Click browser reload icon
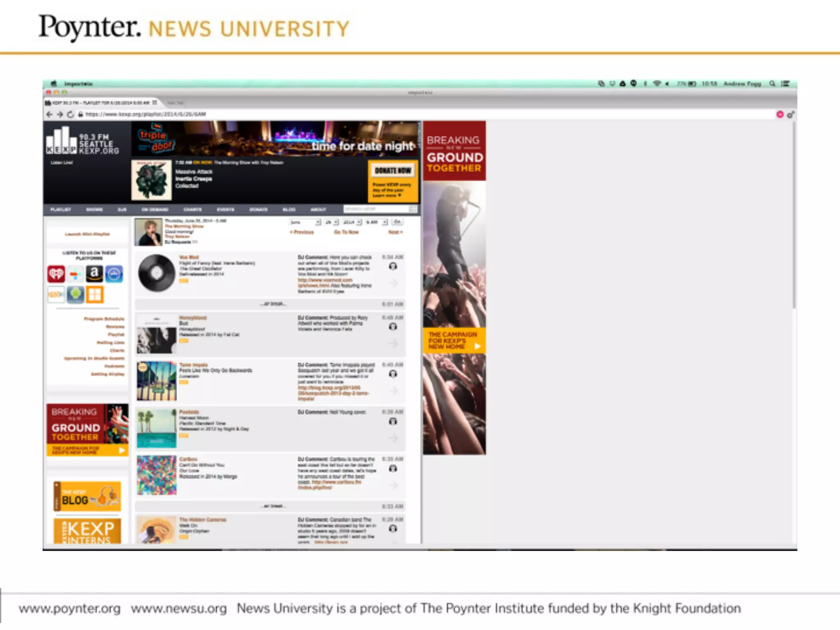 pyautogui.click(x=71, y=114)
